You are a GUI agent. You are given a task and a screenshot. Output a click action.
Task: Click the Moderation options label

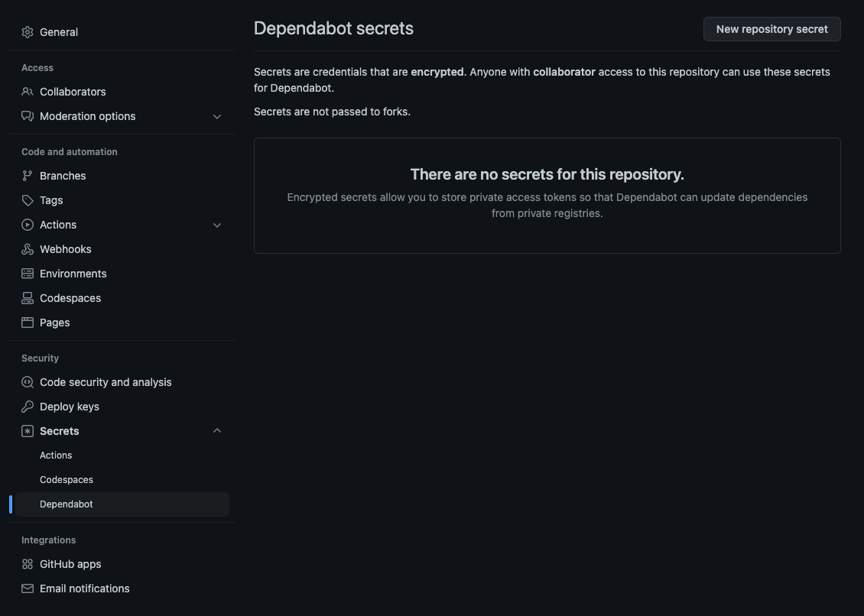click(88, 116)
